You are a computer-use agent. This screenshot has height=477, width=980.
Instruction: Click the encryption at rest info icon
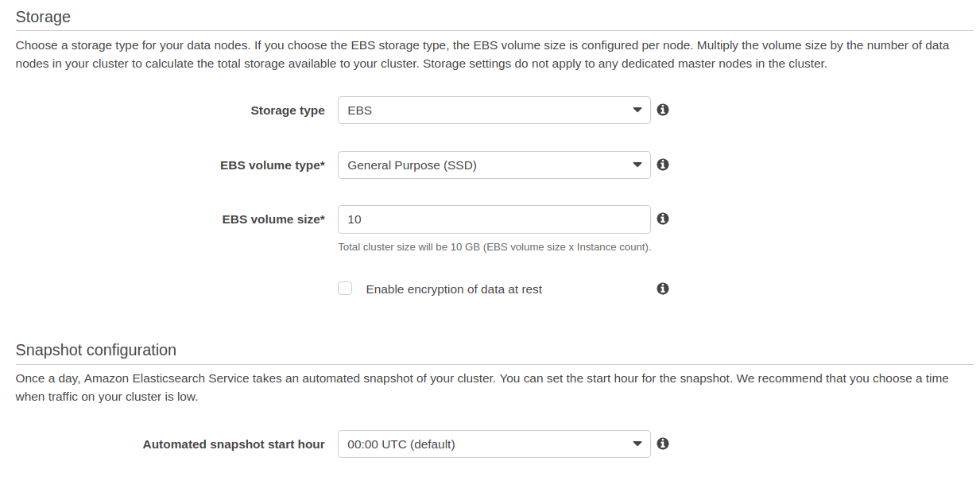pyautogui.click(x=662, y=288)
